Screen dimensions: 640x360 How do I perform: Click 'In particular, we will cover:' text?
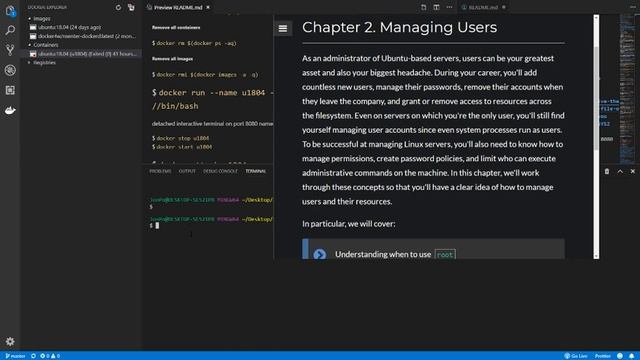pyautogui.click(x=349, y=224)
